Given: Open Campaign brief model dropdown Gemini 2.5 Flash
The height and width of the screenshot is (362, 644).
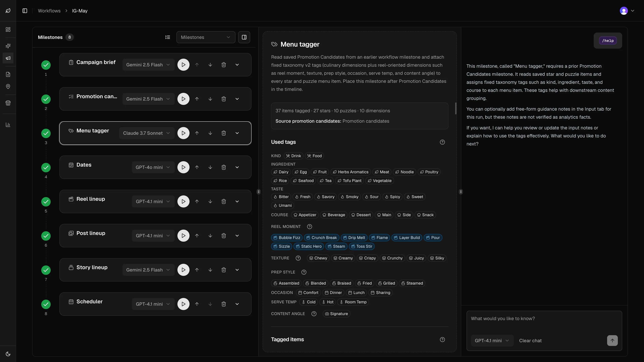Looking at the screenshot, I should pyautogui.click(x=148, y=65).
